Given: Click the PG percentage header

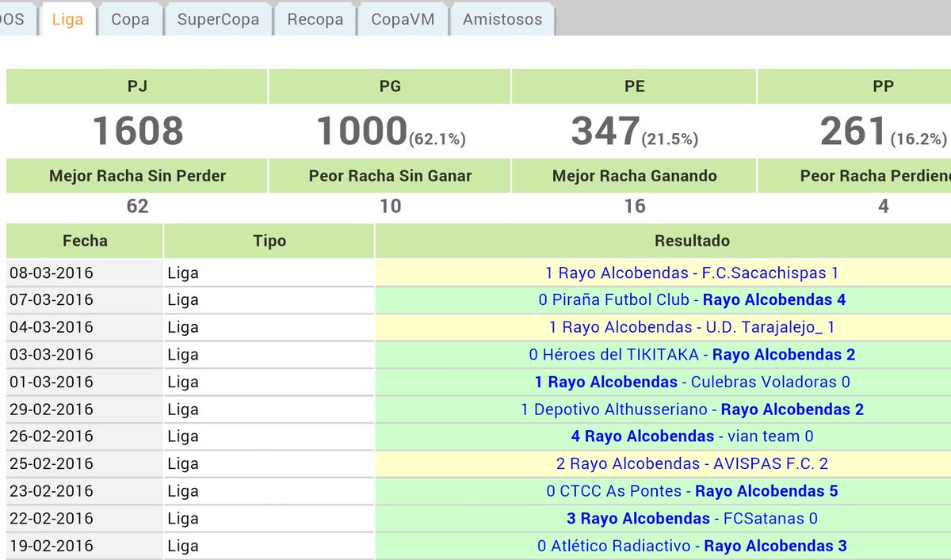Looking at the screenshot, I should [x=390, y=86].
